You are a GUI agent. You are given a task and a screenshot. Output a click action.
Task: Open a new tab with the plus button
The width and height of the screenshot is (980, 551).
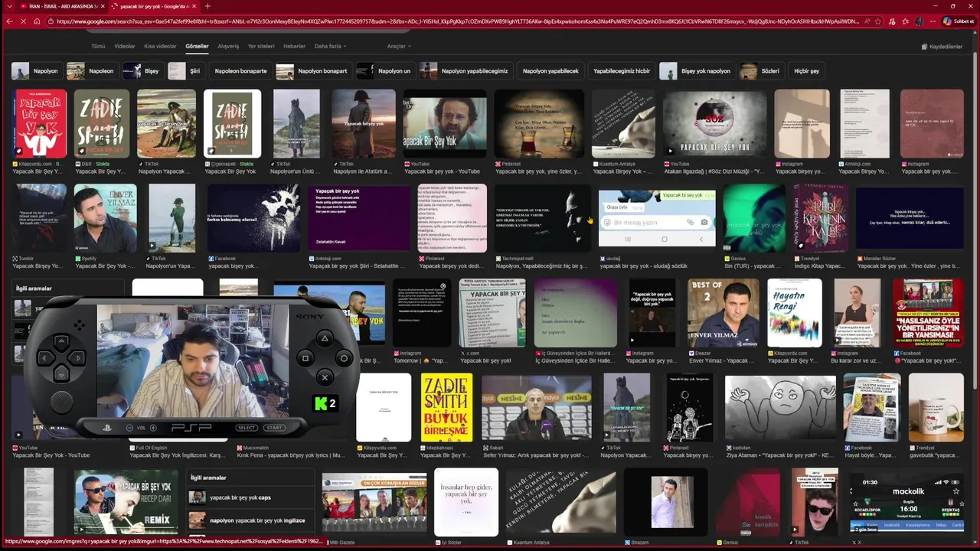point(207,6)
